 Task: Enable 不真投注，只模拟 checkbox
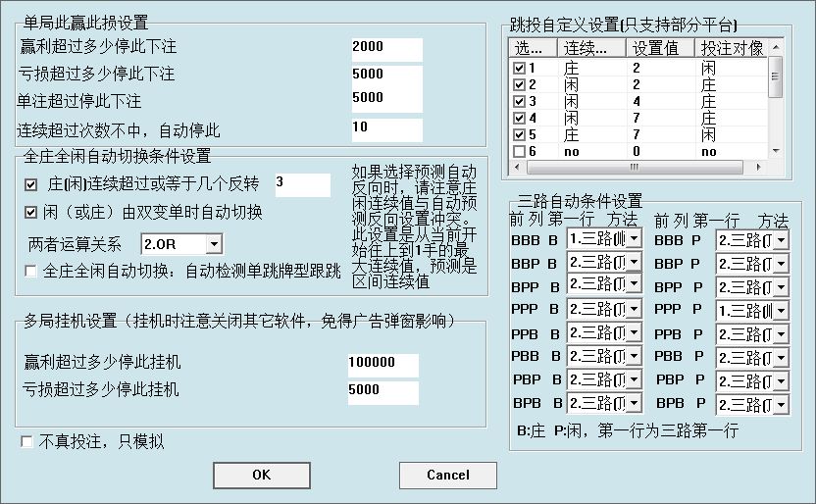click(26, 441)
